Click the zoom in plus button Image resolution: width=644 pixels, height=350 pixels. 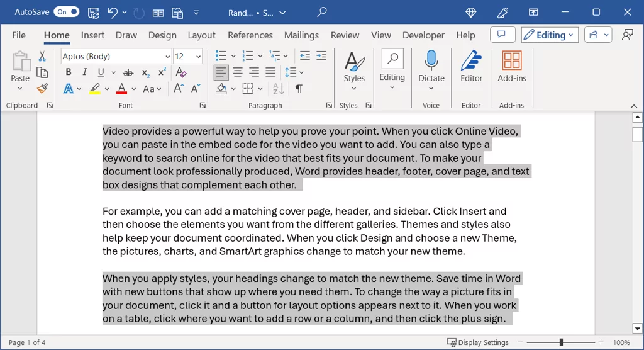coord(601,342)
